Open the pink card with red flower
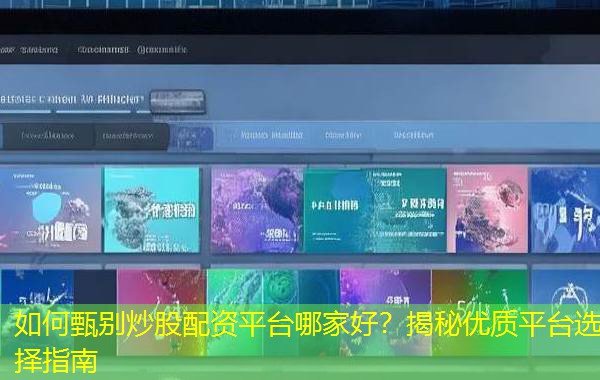Viewport: 600px width, 380px height. [x=488, y=209]
